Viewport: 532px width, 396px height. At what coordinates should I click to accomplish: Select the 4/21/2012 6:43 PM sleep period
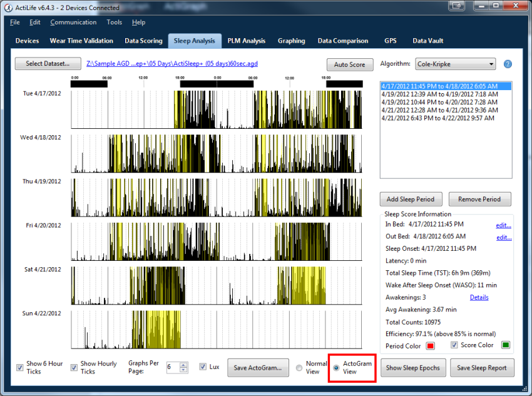pos(437,118)
